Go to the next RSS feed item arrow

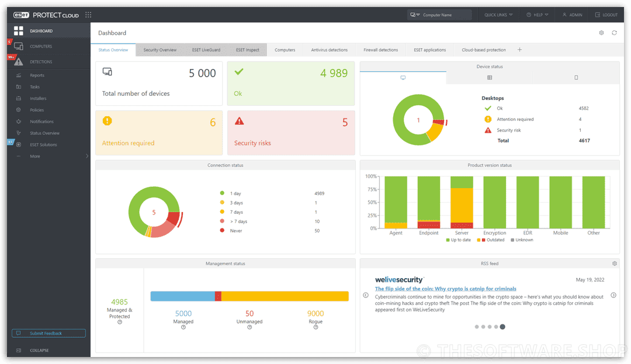[613, 295]
